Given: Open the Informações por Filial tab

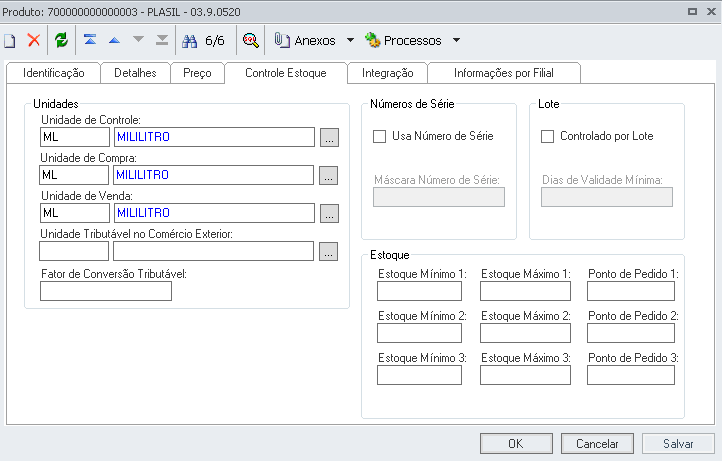Looking at the screenshot, I should pyautogui.click(x=504, y=73).
